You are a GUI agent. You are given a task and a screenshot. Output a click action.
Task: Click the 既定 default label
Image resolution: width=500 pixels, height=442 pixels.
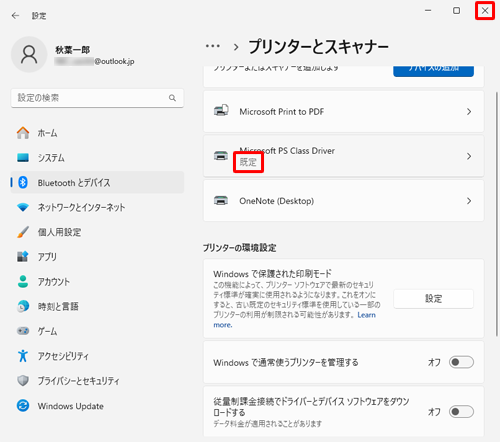coord(248,162)
